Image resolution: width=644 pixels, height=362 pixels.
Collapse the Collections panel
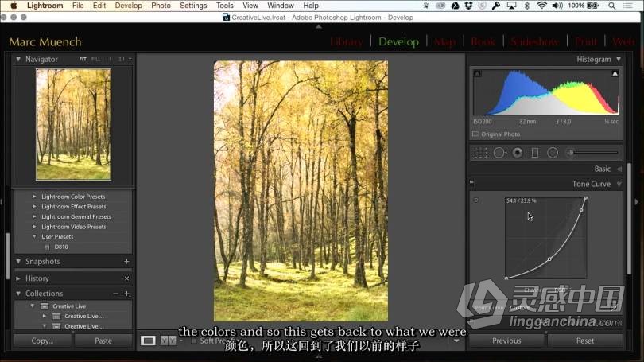coord(18,294)
